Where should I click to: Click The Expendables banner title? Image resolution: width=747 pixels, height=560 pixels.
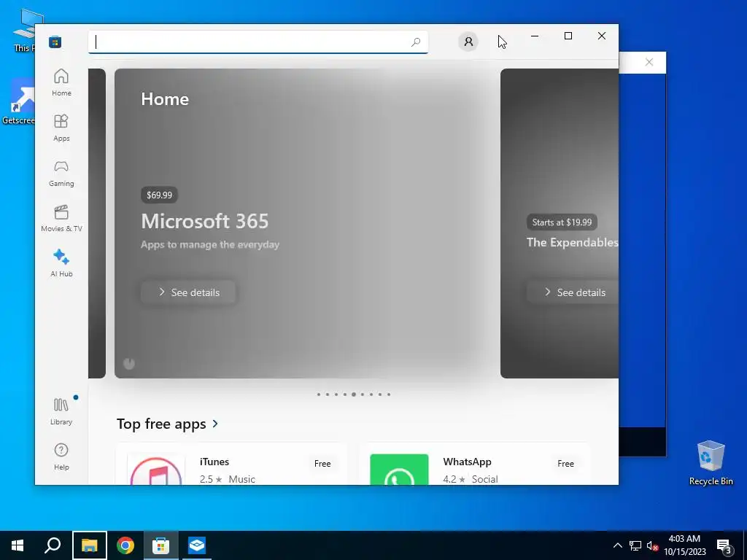pos(573,242)
